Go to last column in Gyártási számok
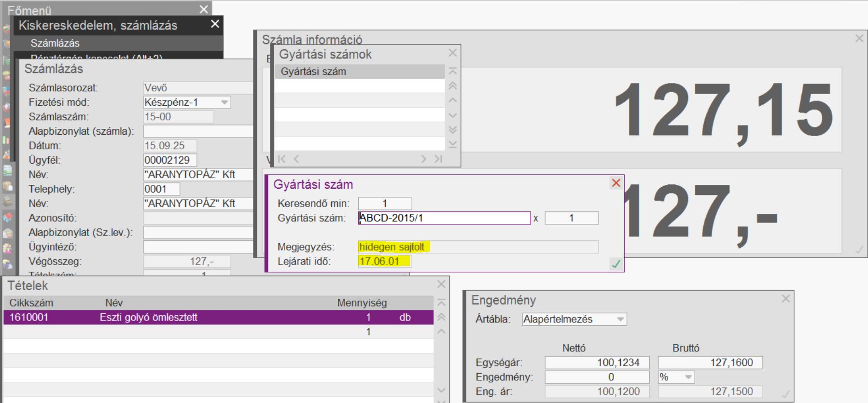The height and width of the screenshot is (403, 868). click(x=438, y=159)
